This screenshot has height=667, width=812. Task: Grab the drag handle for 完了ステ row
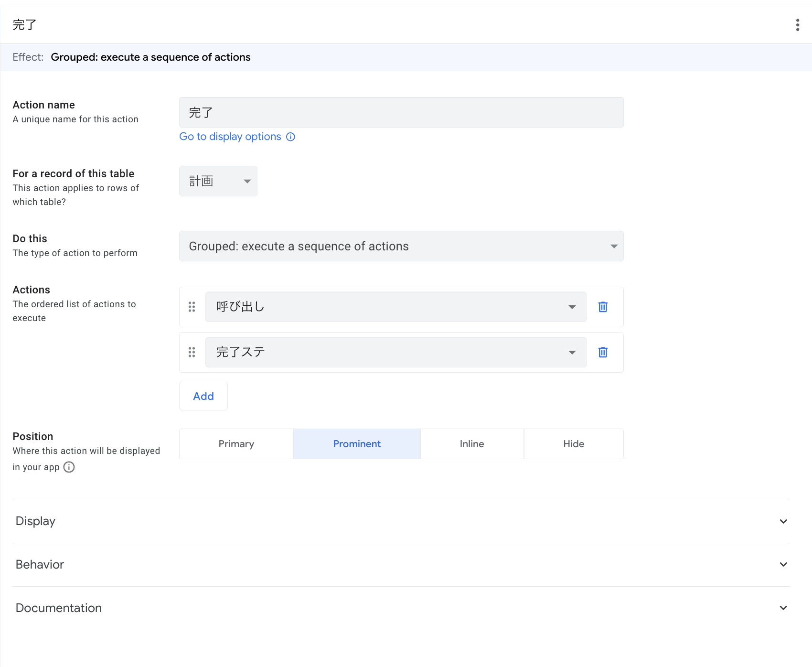click(192, 352)
